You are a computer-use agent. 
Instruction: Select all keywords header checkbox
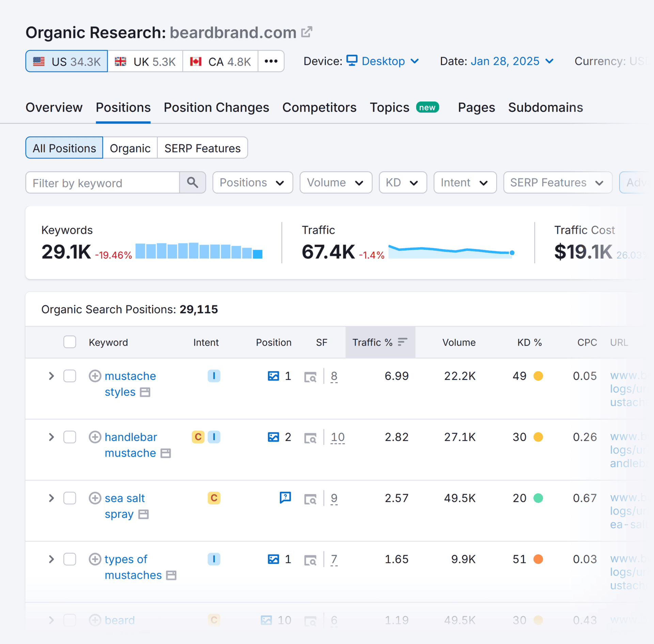pyautogui.click(x=70, y=342)
